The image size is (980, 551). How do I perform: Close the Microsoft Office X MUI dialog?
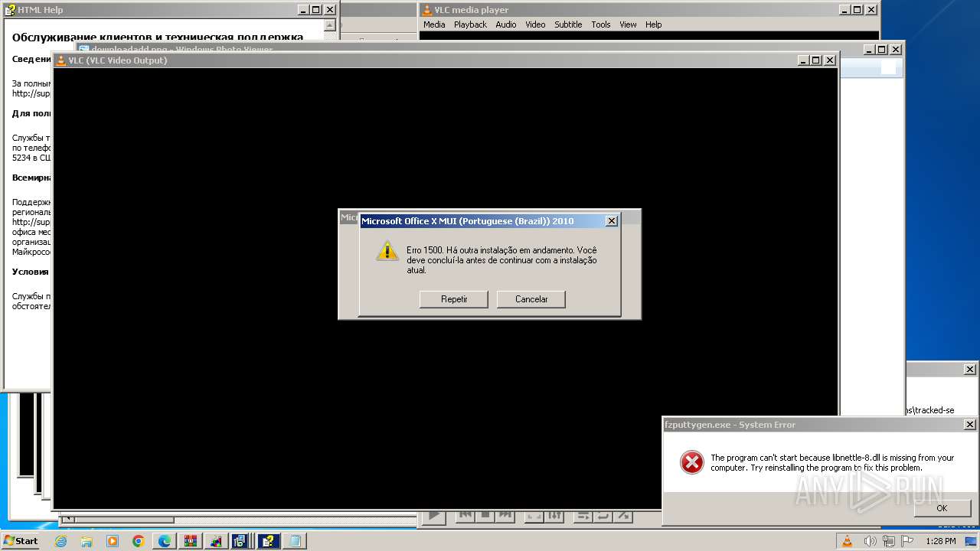pos(611,221)
